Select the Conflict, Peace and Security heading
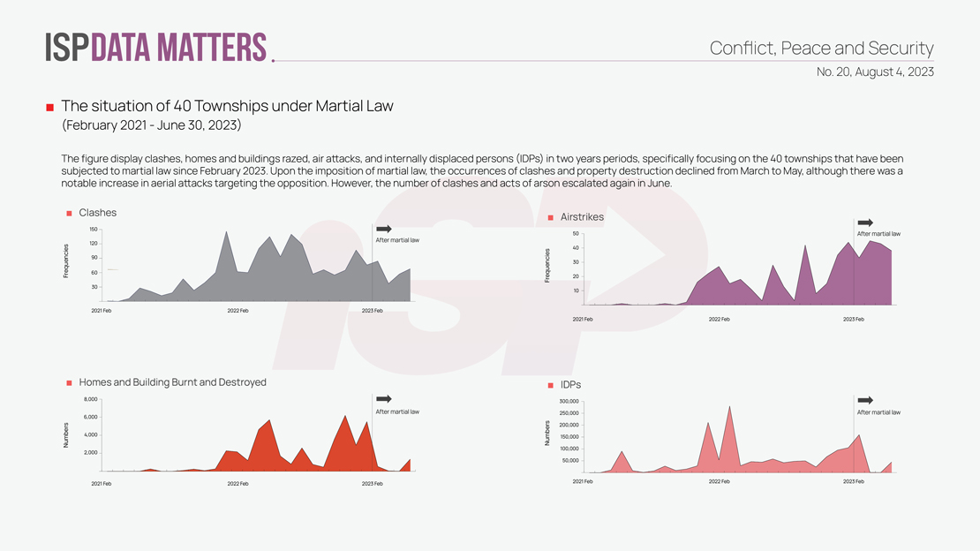The height and width of the screenshot is (551, 980). [x=821, y=49]
